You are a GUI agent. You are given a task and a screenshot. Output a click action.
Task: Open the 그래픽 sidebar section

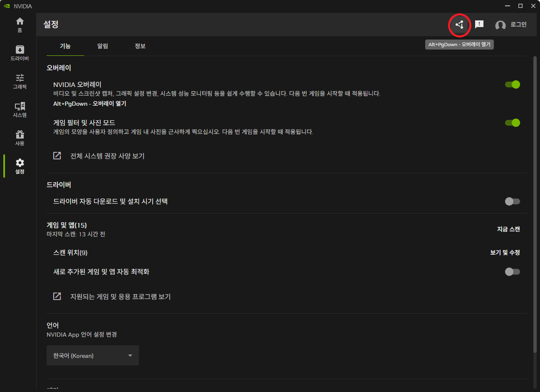[x=20, y=82]
